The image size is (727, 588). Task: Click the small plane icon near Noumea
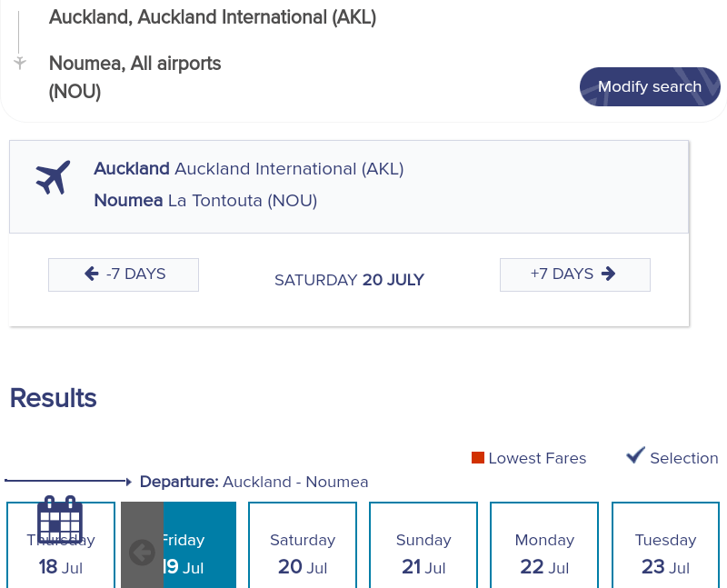[19, 62]
